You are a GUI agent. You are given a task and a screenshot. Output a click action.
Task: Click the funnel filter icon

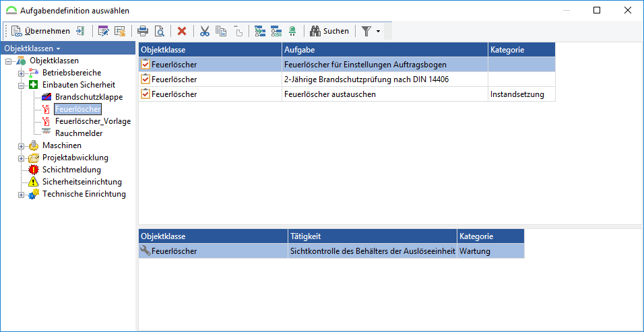coord(366,31)
